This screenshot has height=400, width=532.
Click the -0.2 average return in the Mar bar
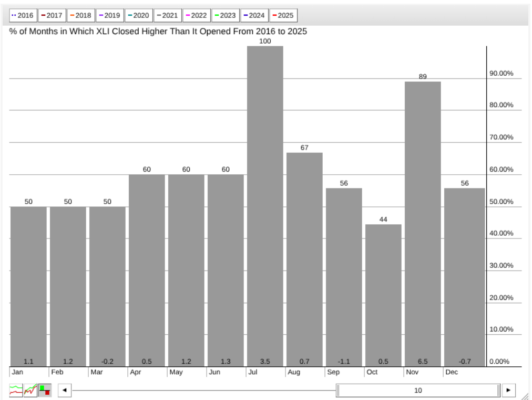[107, 361]
